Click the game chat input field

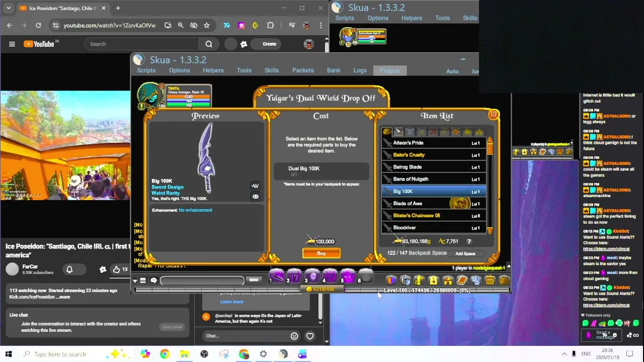[202, 280]
